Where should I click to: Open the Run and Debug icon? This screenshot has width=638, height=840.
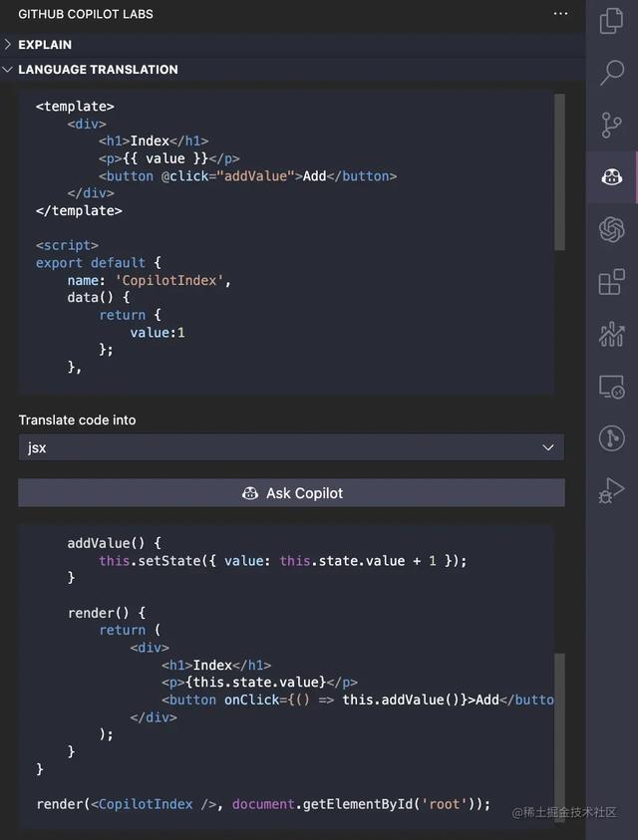612,490
